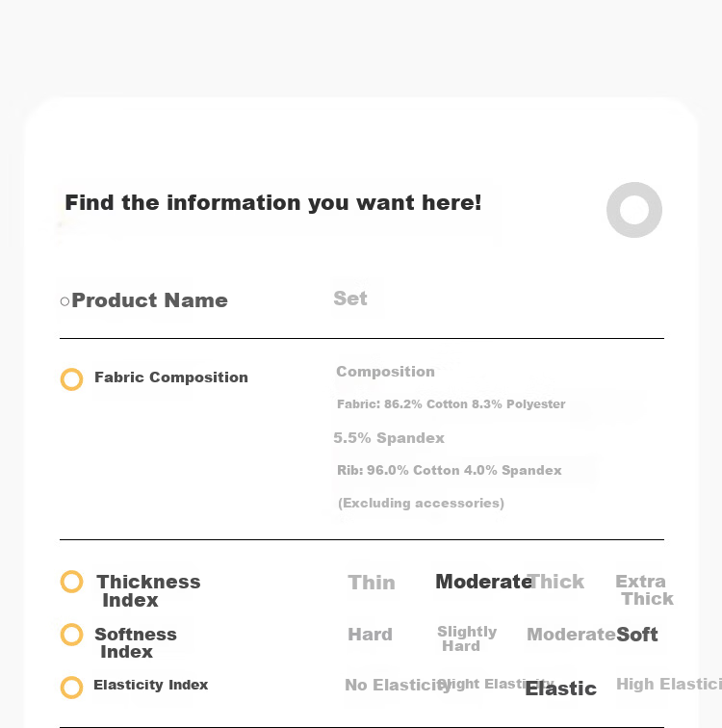This screenshot has width=722, height=728.
Task: Click the Product Name label
Action: pyautogui.click(x=149, y=300)
